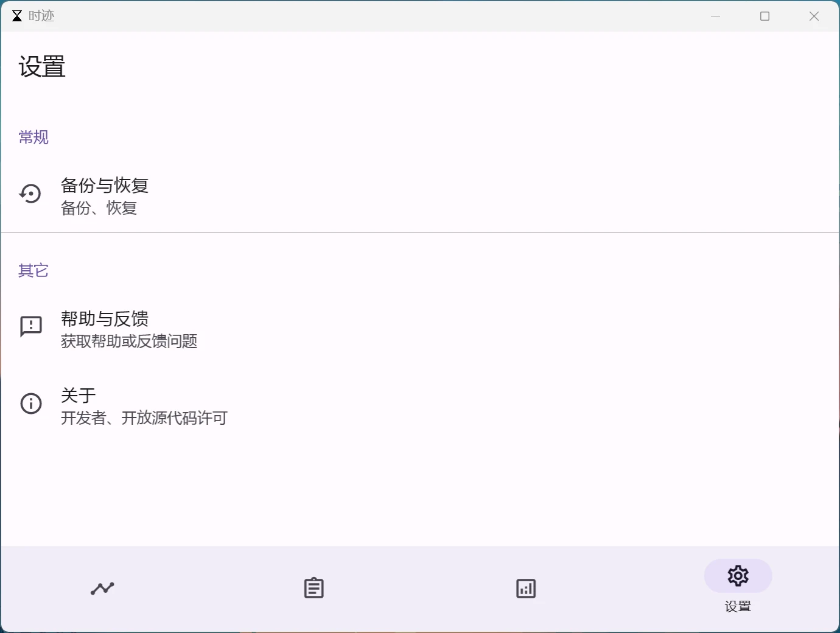Click the 获取帮助或反馈问题 description text
Screen dimensions: 840x633
coord(128,341)
